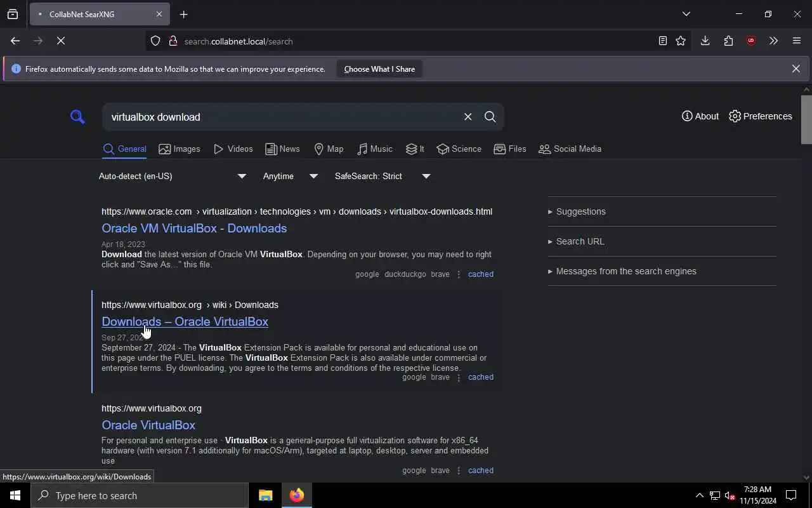The image size is (812, 508).
Task: Open Windows notification center
Action: coord(792,495)
